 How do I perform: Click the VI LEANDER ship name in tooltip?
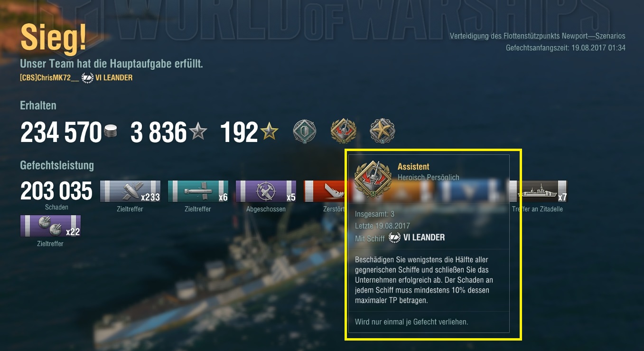pyautogui.click(x=424, y=237)
